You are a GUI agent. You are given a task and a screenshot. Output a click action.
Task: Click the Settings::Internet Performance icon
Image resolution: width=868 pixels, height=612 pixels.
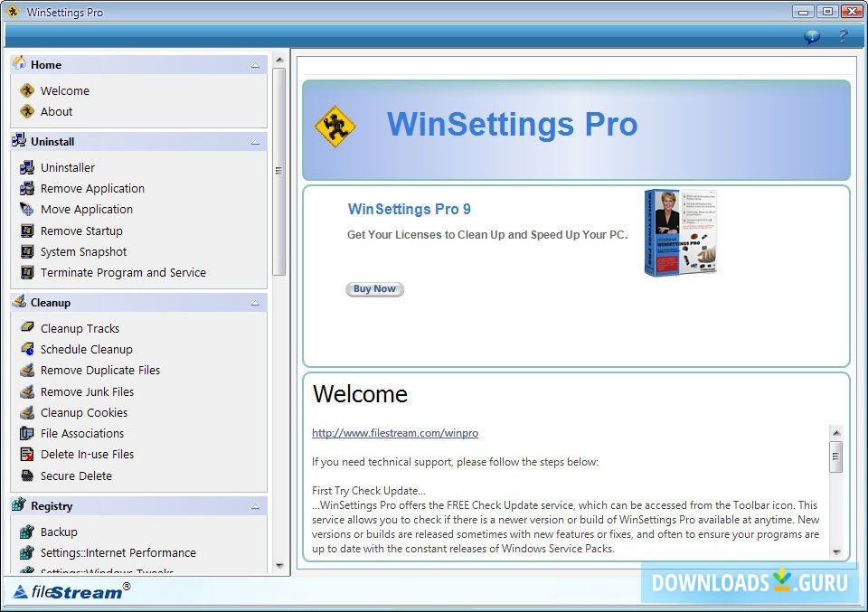coord(27,552)
